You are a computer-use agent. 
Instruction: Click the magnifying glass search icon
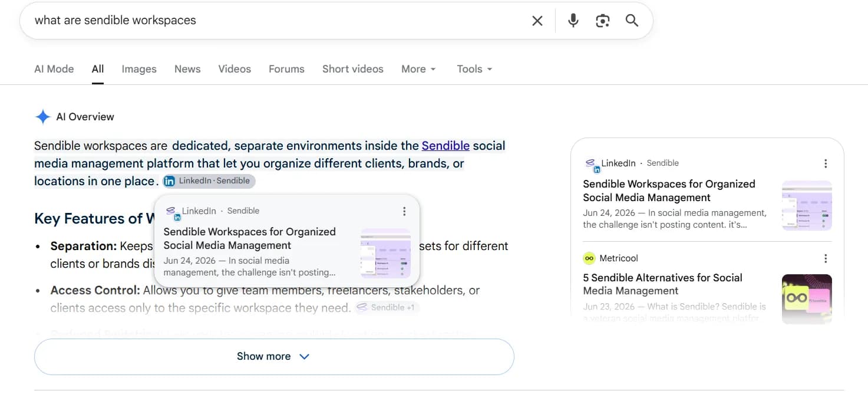(x=632, y=21)
